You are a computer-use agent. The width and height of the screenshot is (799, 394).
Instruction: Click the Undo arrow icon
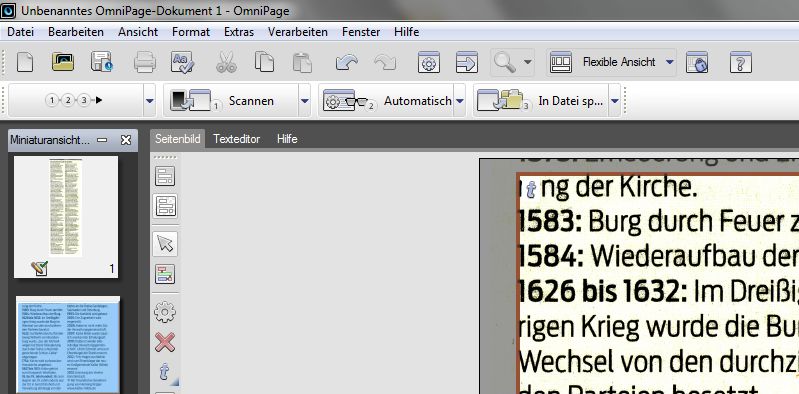point(347,62)
